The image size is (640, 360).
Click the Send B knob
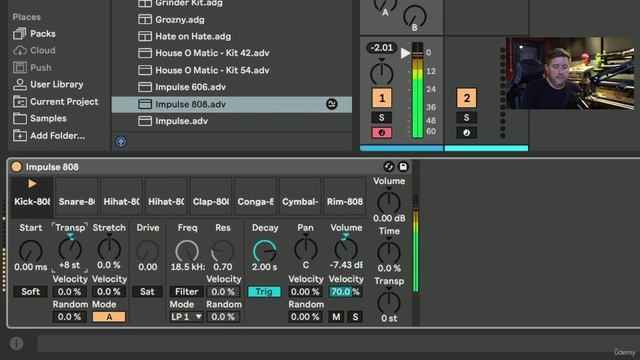click(x=414, y=16)
